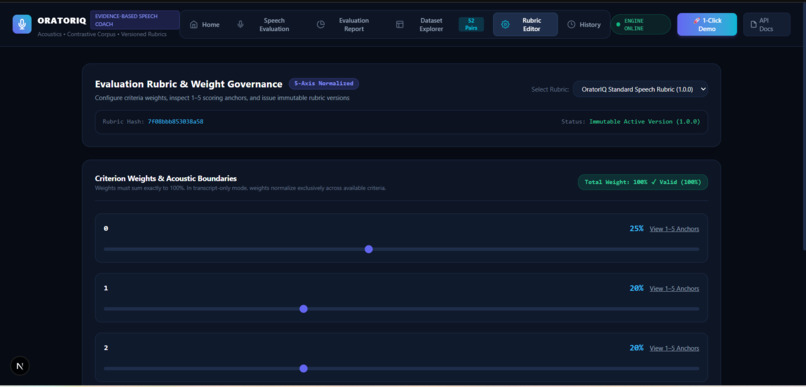Click the Home house icon
Viewport: 806px width, 387px height.
coord(194,25)
